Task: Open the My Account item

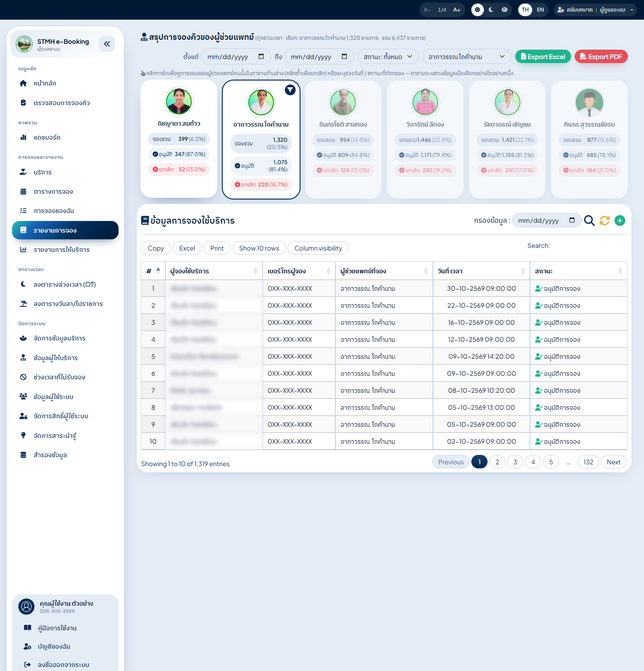Action: (65, 646)
